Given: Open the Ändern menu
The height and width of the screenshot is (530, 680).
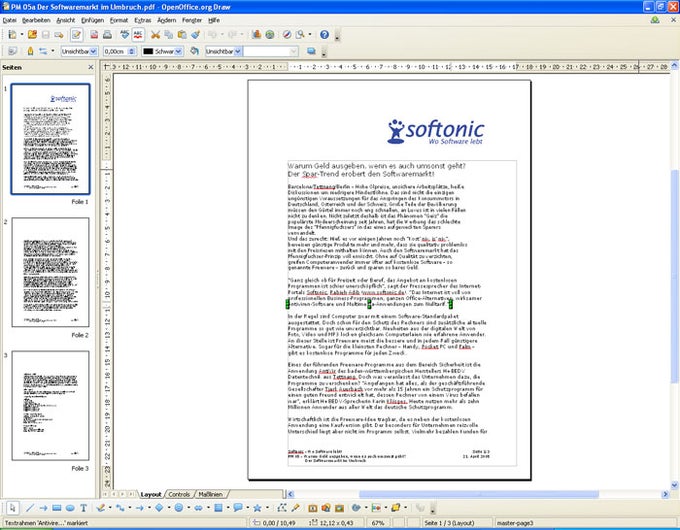Looking at the screenshot, I should click(x=167, y=20).
